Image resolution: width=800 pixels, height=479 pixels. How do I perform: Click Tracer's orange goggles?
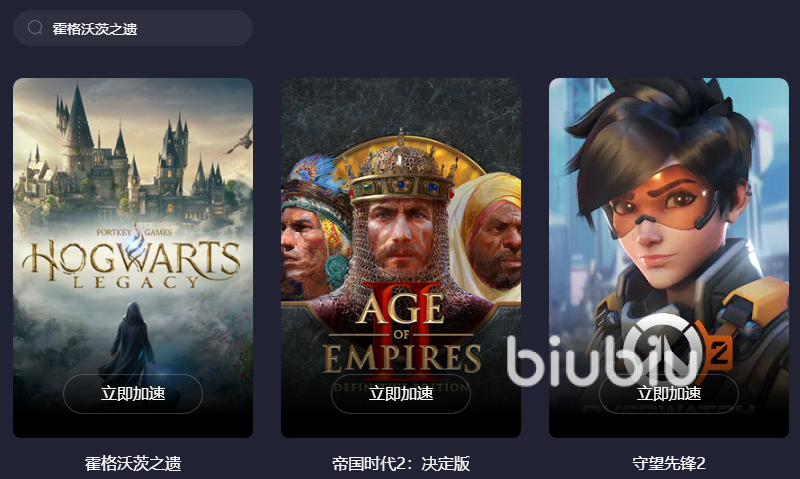(662, 206)
